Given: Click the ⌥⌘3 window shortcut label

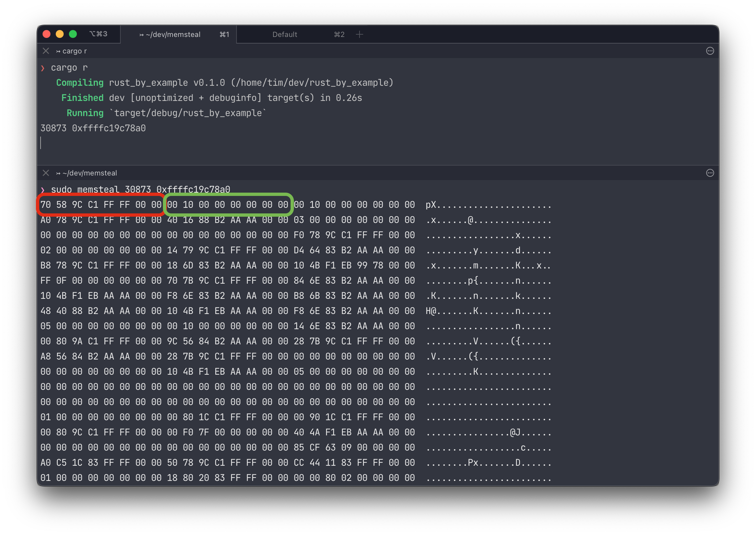Looking at the screenshot, I should (98, 34).
